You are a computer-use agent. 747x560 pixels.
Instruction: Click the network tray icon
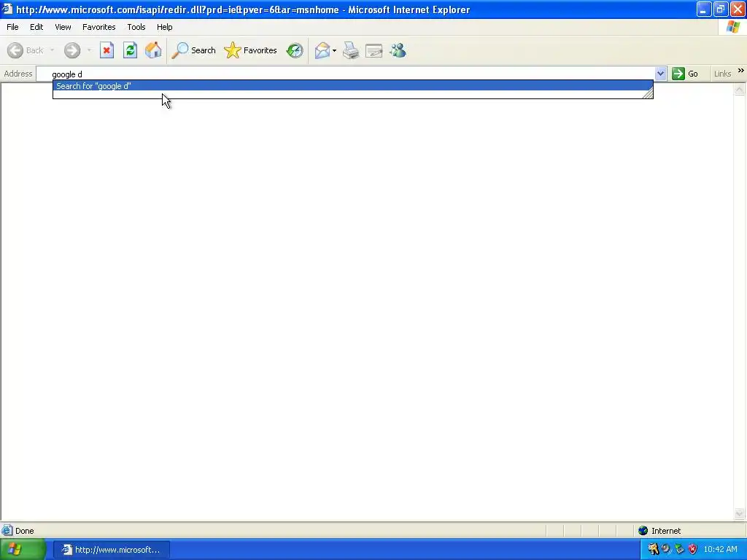pyautogui.click(x=679, y=550)
